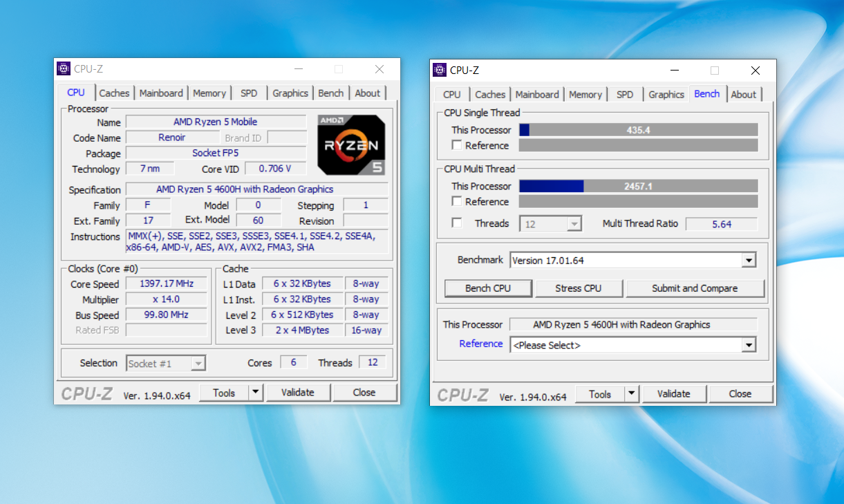Open Graphics tab in Bench window
The width and height of the screenshot is (844, 504).
[666, 95]
